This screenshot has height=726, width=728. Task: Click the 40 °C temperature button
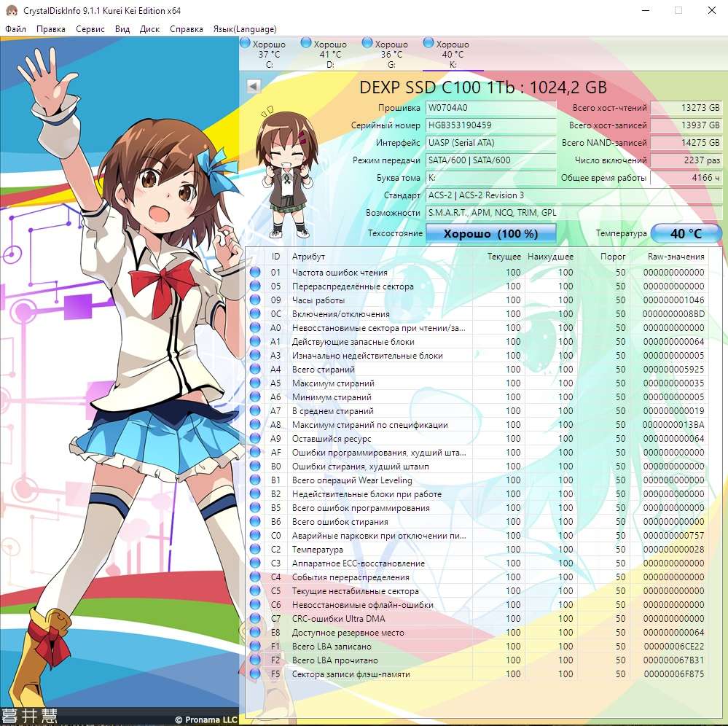[x=686, y=234]
